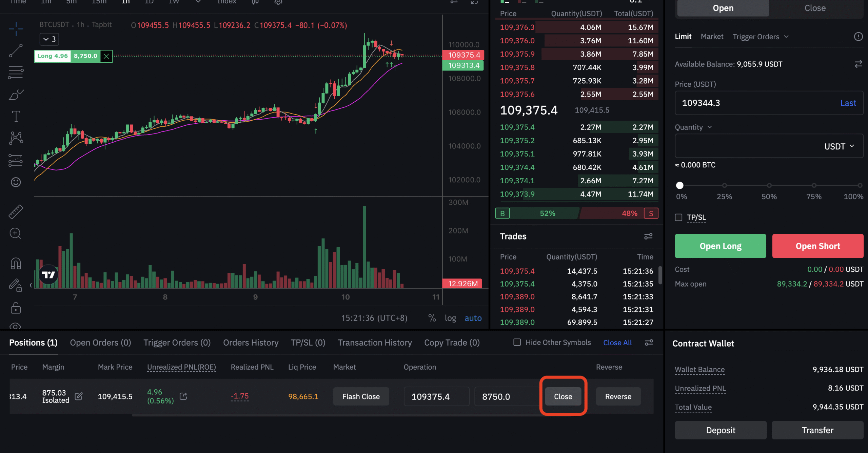
Task: Activate the magnet snap mode icon
Action: click(x=16, y=263)
